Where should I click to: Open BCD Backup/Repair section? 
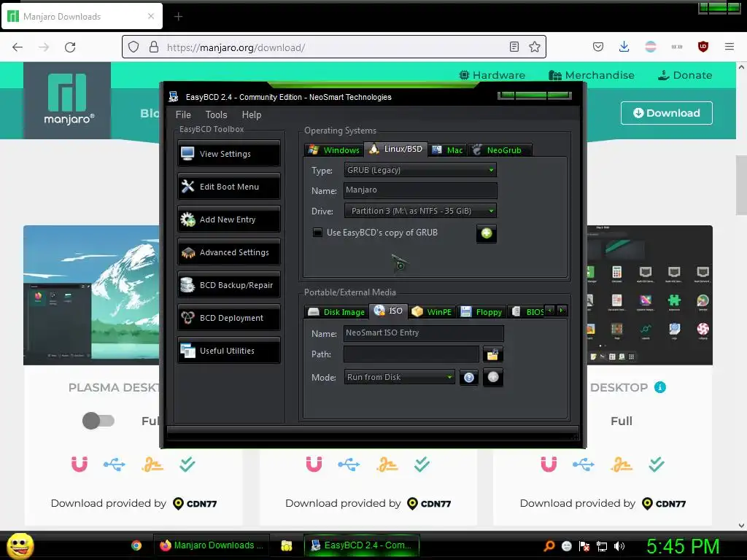point(228,285)
